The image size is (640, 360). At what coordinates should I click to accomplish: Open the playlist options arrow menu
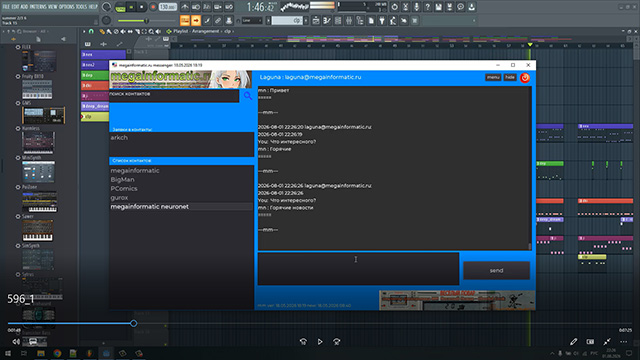click(84, 31)
